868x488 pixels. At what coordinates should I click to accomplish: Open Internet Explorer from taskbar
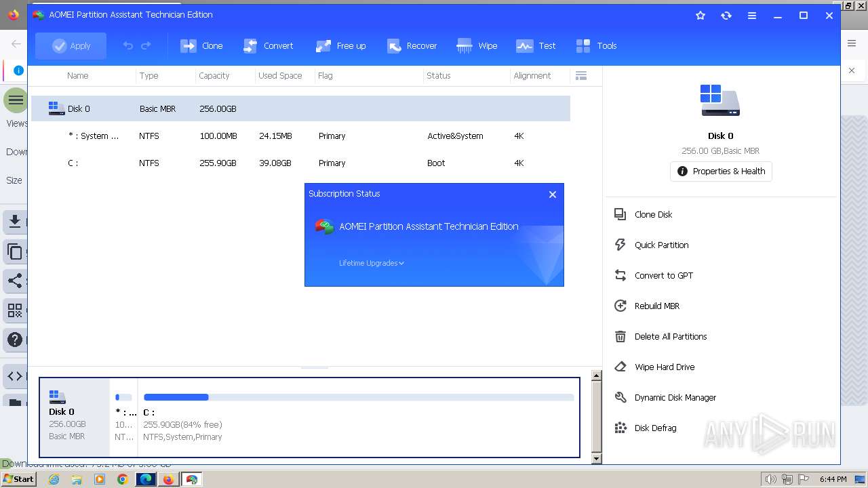pyautogui.click(x=54, y=479)
